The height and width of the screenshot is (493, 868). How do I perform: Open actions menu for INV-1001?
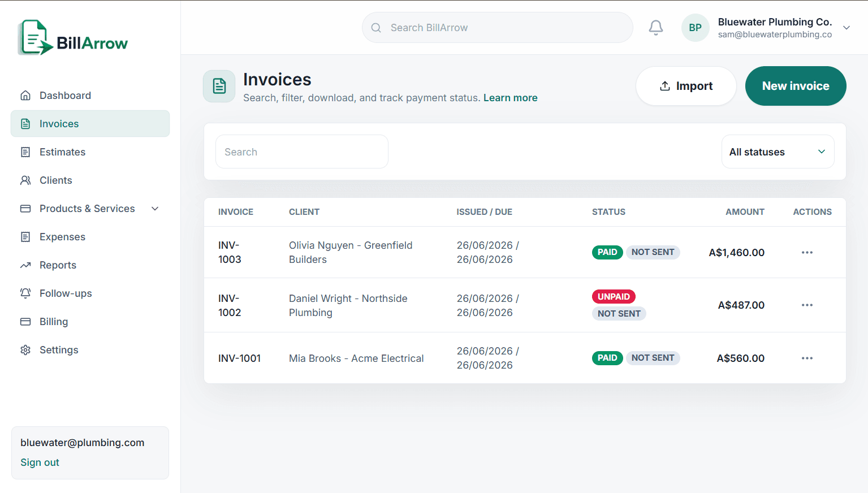(807, 358)
